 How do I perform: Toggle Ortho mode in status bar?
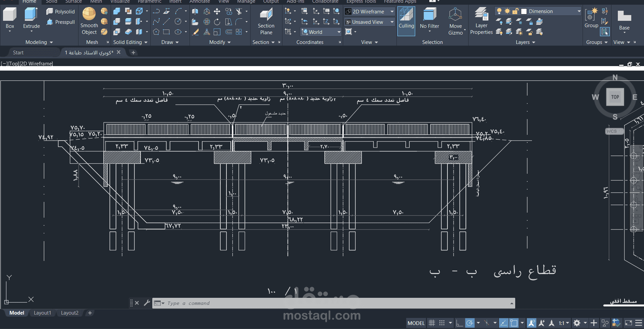click(460, 323)
